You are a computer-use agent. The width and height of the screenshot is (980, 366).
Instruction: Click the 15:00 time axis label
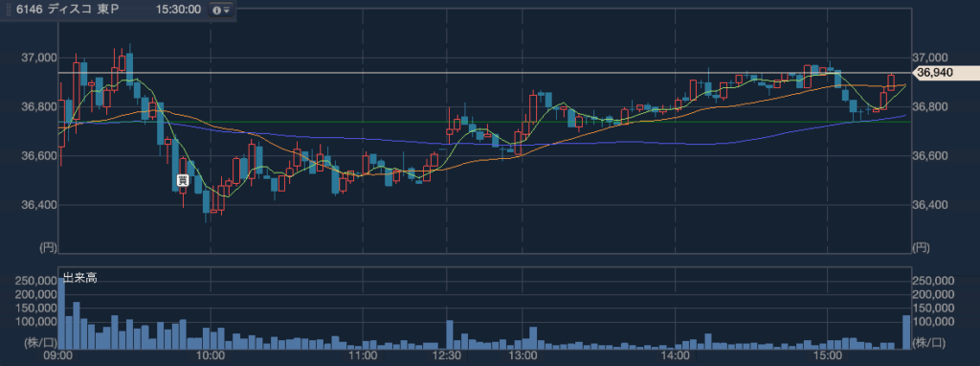point(828,356)
